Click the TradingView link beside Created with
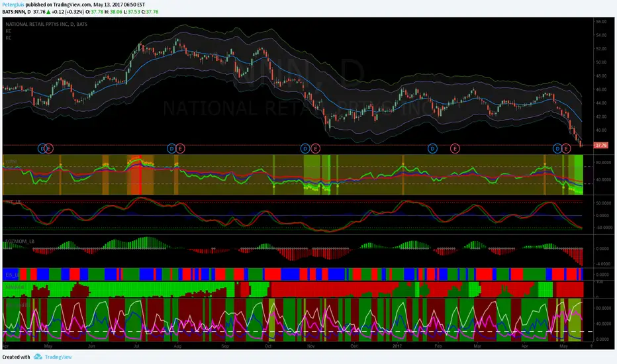Image resolution: width=617 pixels, height=364 pixels. pos(58,357)
